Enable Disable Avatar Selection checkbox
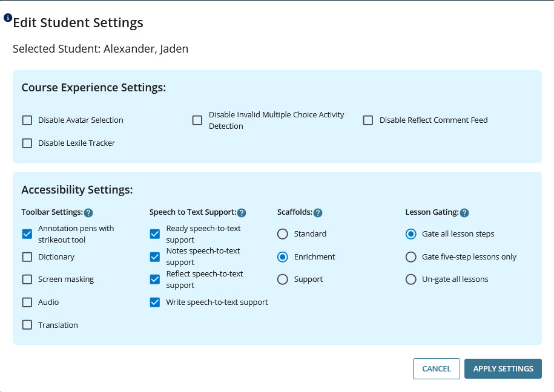The width and height of the screenshot is (554, 392). (27, 120)
